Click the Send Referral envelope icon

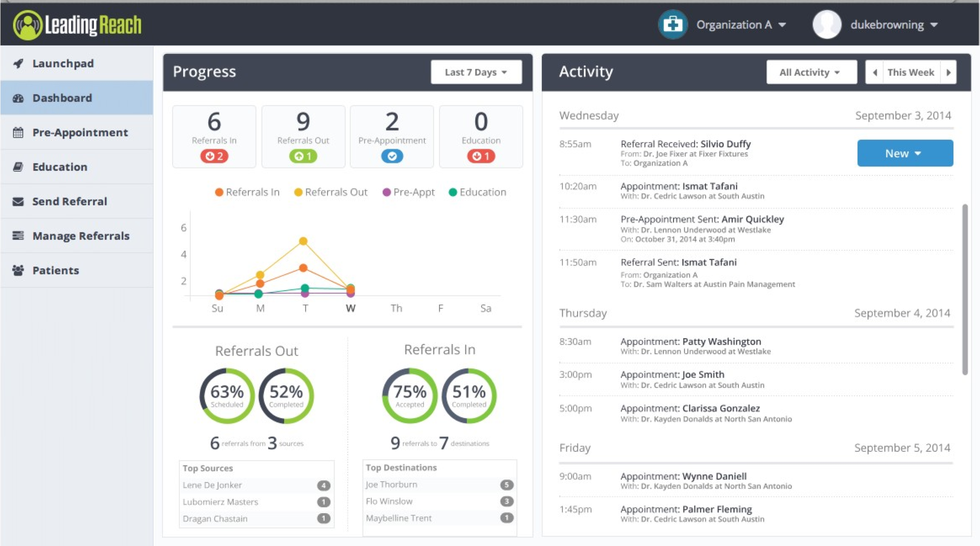(x=18, y=201)
